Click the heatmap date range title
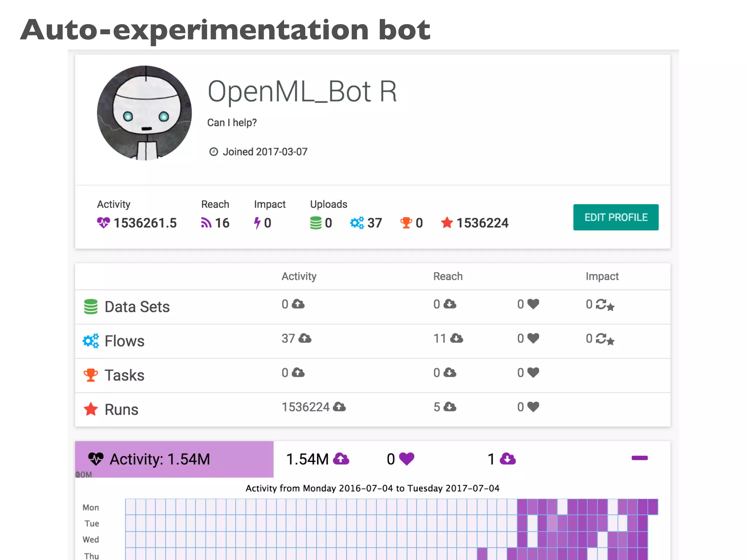This screenshot has height=560, width=747. [372, 488]
